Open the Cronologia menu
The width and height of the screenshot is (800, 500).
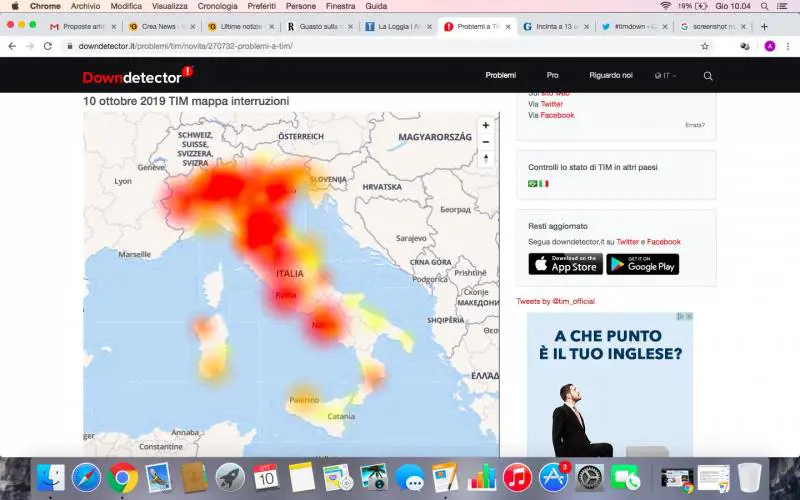217,6
